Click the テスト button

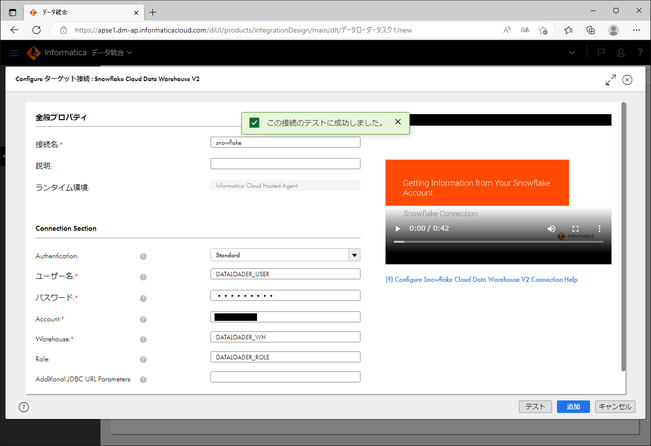click(x=535, y=407)
